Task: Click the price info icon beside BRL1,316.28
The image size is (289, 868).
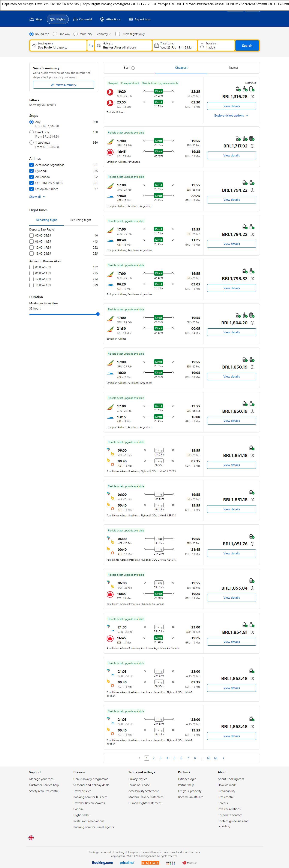Action: click(x=252, y=97)
